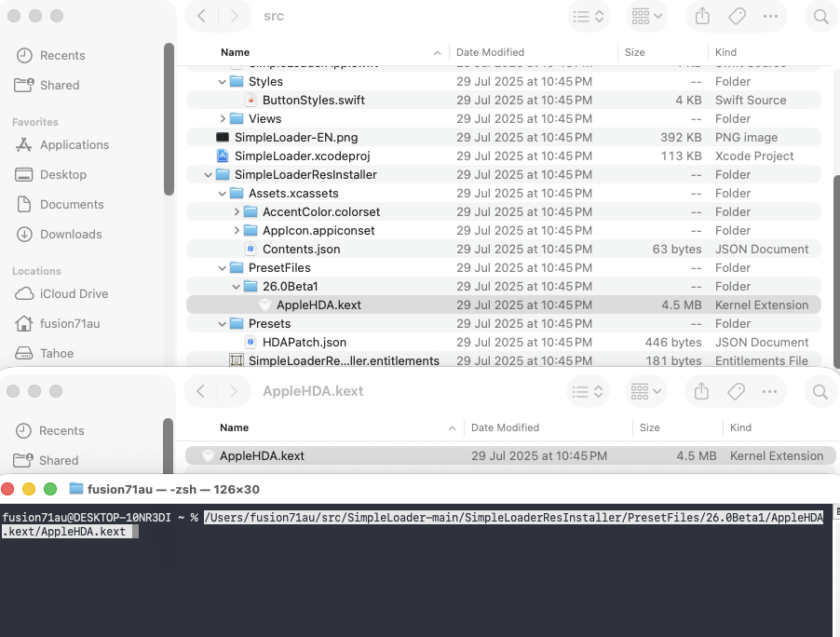Click Search icon in AppleHDA.kext window
The width and height of the screenshot is (840, 637).
click(820, 392)
